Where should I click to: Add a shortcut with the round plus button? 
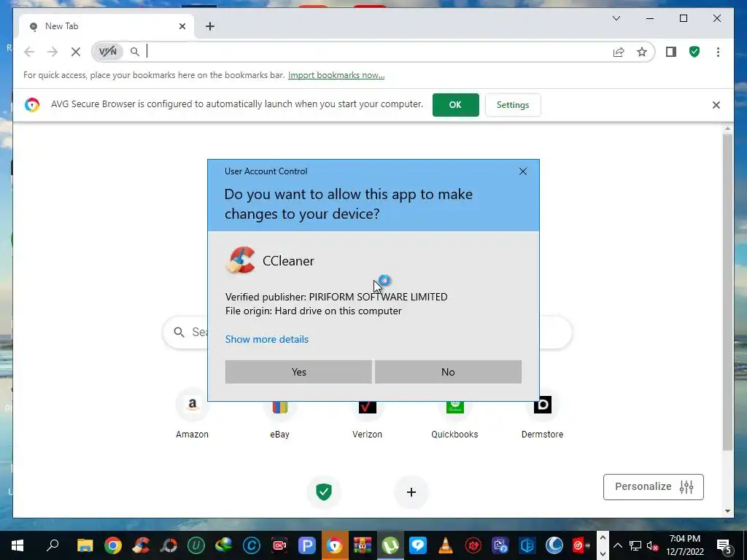411,491
